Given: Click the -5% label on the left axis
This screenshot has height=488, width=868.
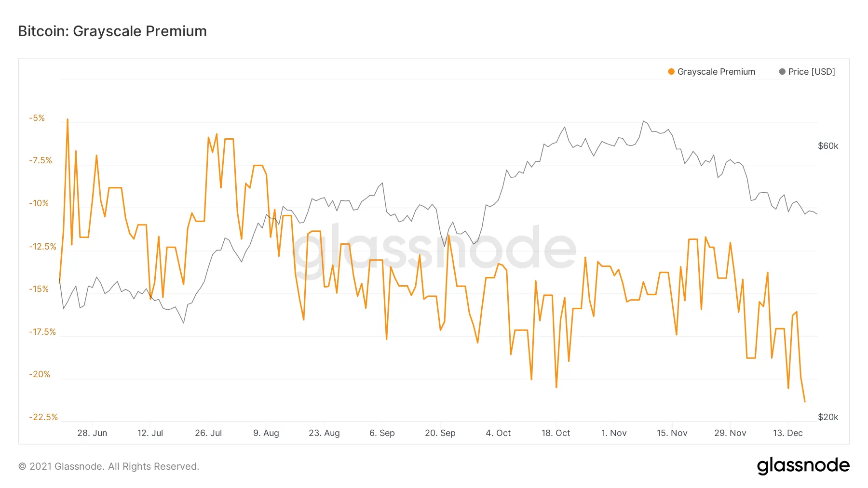Looking at the screenshot, I should [37, 118].
